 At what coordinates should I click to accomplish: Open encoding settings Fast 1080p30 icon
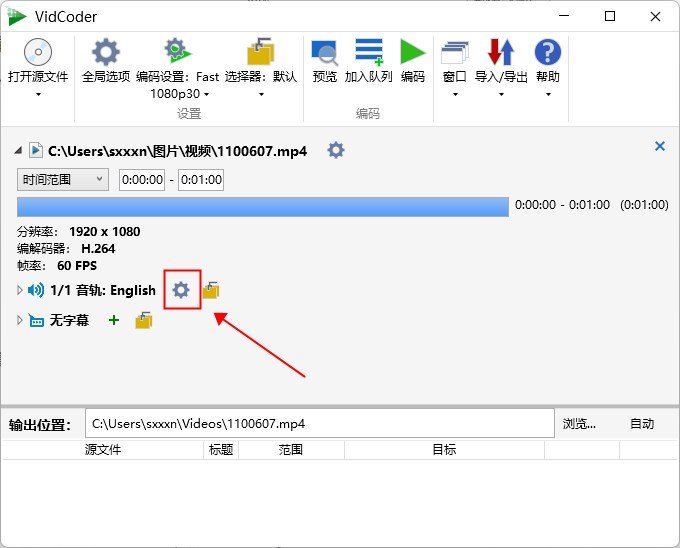click(177, 51)
